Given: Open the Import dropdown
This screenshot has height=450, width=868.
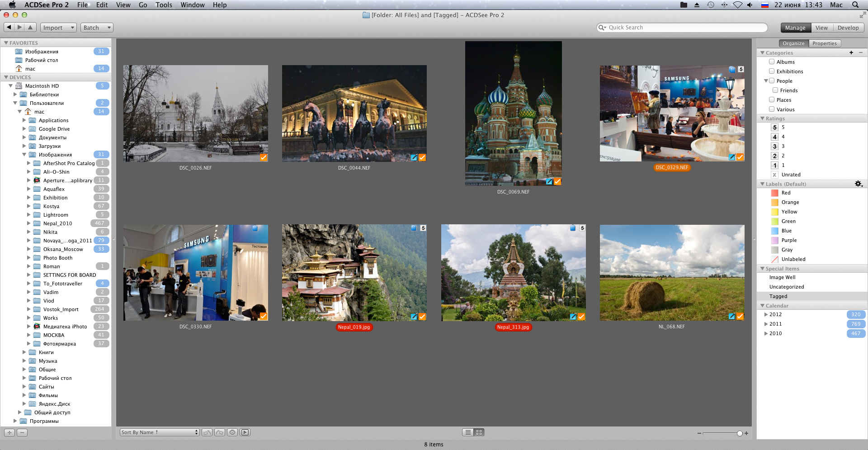Looking at the screenshot, I should point(58,28).
